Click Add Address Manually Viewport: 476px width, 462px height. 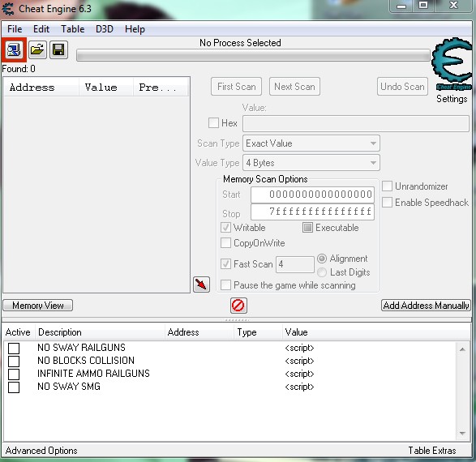tap(426, 306)
